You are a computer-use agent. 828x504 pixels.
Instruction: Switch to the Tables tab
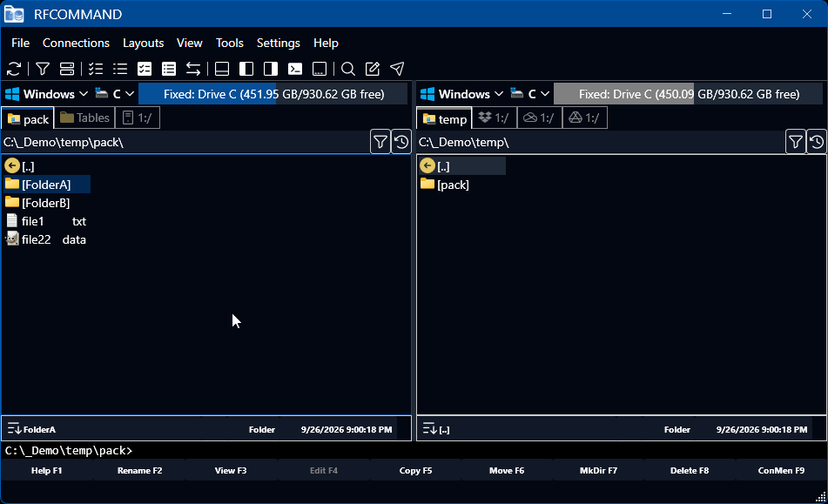pyautogui.click(x=84, y=118)
